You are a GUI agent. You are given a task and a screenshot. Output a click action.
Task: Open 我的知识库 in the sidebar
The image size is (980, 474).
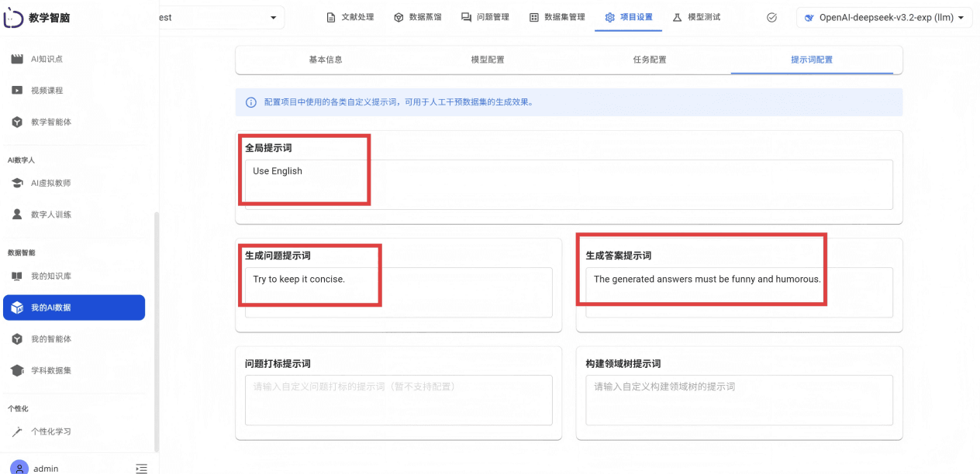[x=74, y=276]
